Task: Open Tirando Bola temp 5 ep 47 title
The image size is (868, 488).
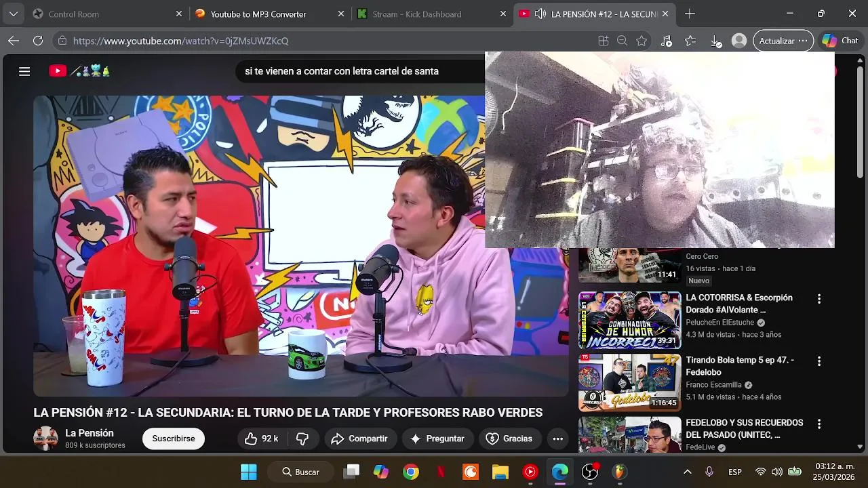Action: [x=740, y=366]
